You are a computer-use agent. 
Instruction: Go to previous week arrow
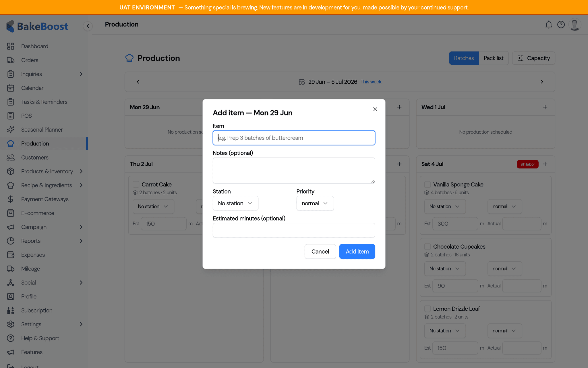click(x=138, y=82)
